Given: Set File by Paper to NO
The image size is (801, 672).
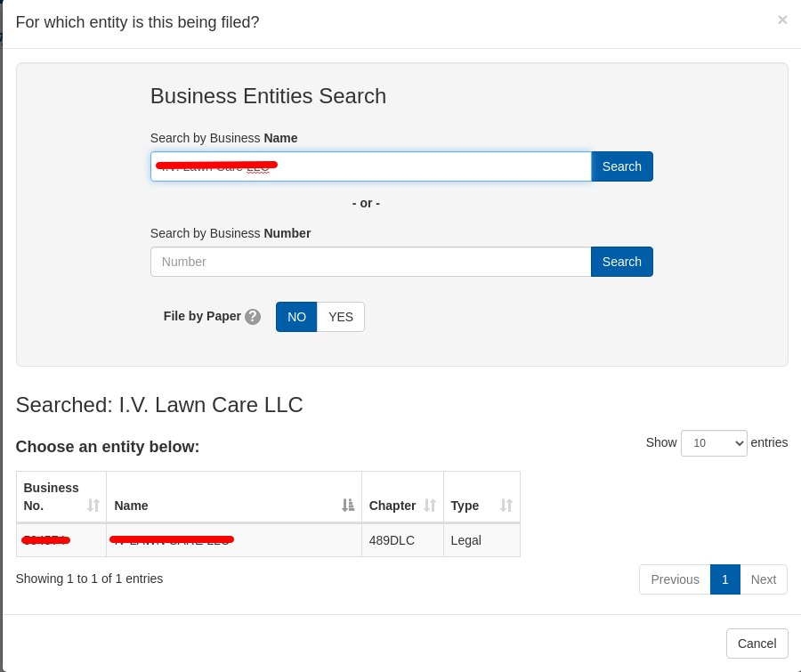Looking at the screenshot, I should click(x=296, y=317).
